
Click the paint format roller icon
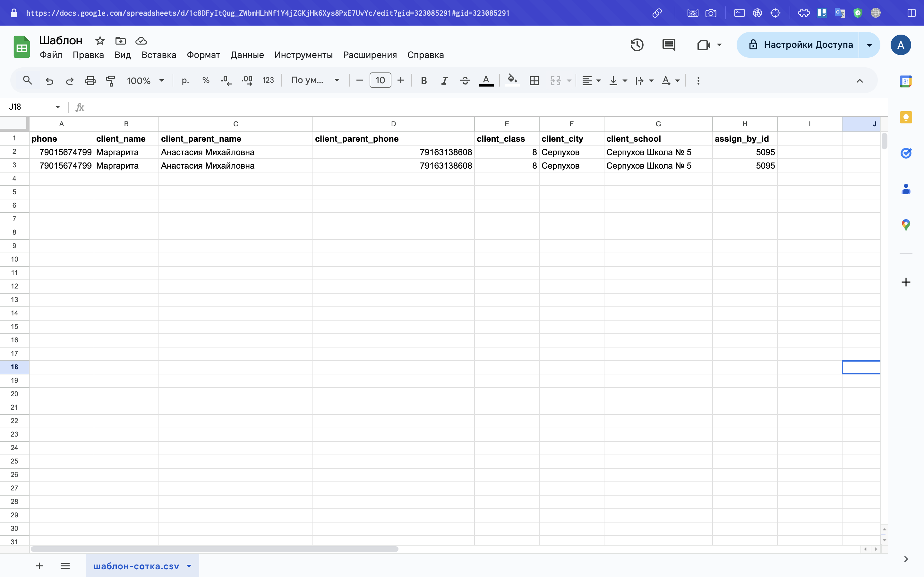click(110, 80)
